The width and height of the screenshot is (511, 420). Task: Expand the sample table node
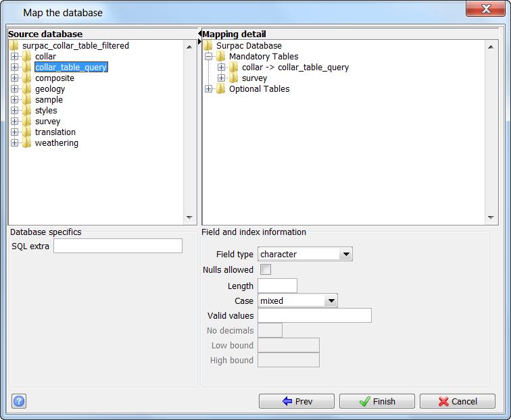14,100
